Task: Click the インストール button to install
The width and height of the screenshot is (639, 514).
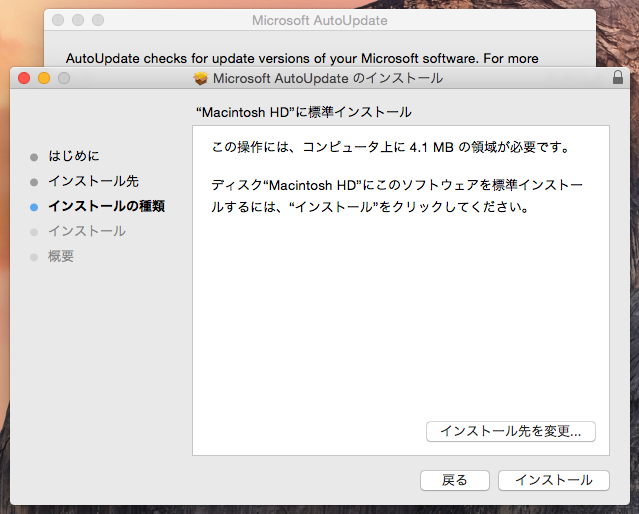Action: click(x=553, y=480)
